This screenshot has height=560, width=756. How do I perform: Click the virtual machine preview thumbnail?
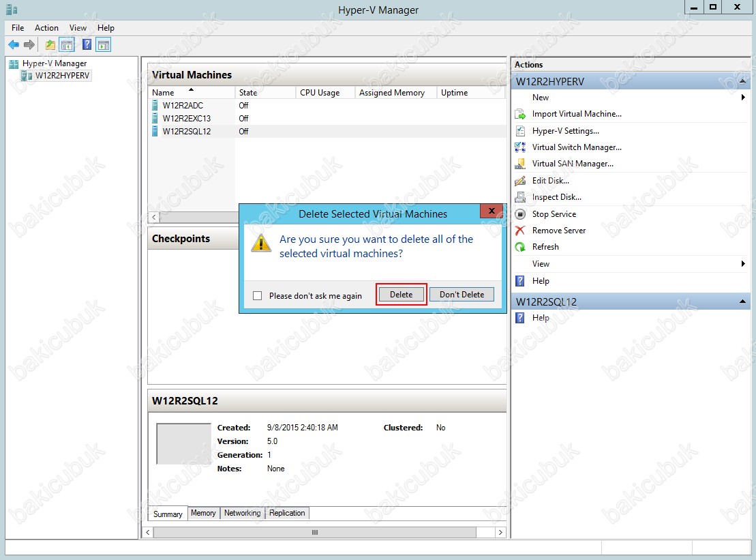(x=183, y=444)
